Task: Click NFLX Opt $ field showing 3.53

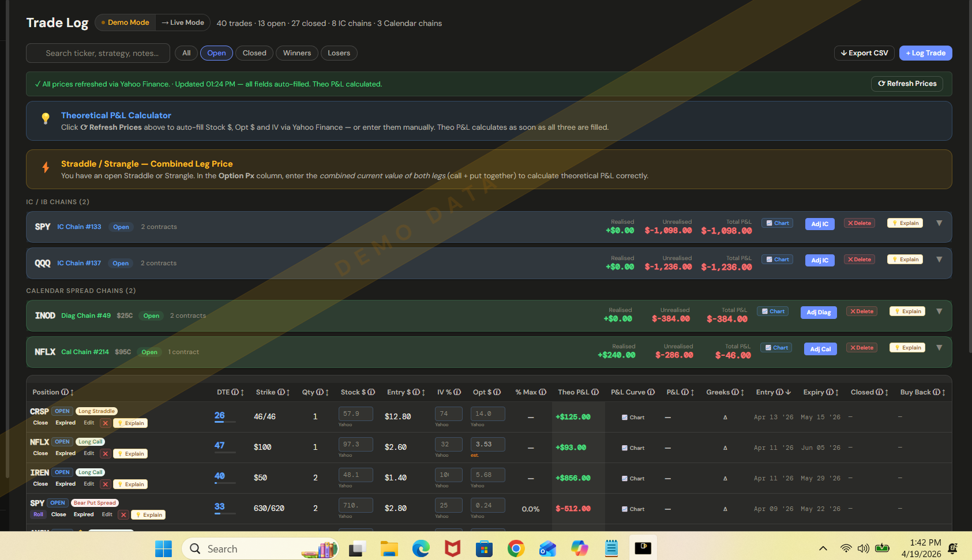Action: (488, 444)
